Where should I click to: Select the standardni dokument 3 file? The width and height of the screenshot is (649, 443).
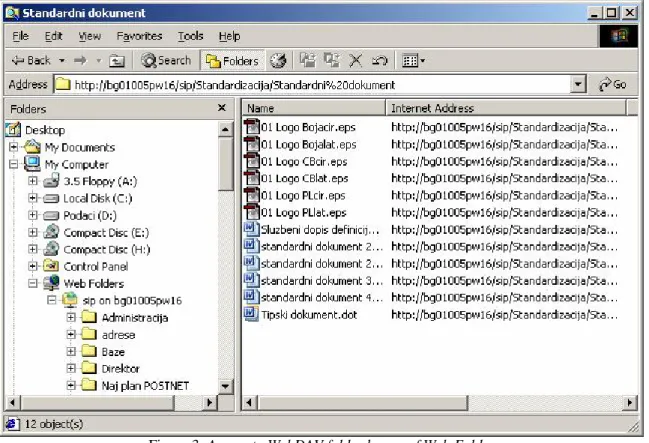click(x=313, y=280)
